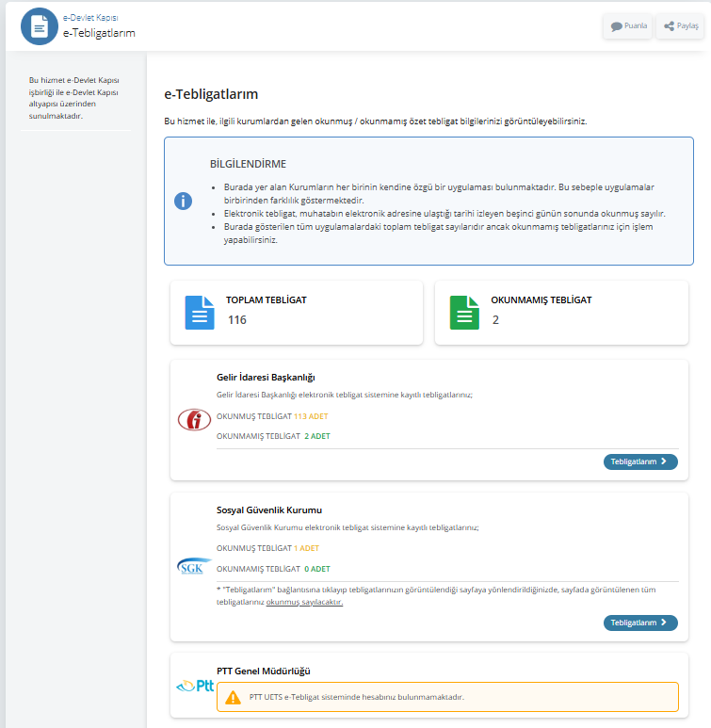711x728 pixels.
Task: Click the Paylaş share icon
Action: pos(669,26)
